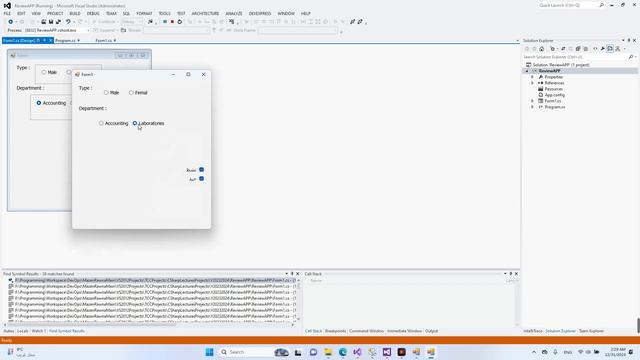This screenshot has height=360, width=640.
Task: Click the Quick Launch search magnifier icon
Action: tap(602, 5)
